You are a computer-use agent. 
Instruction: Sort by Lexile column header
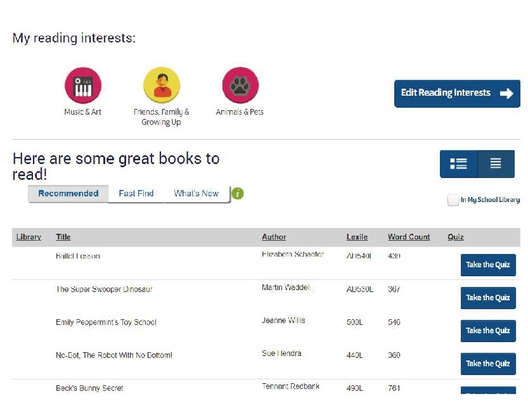(x=357, y=237)
